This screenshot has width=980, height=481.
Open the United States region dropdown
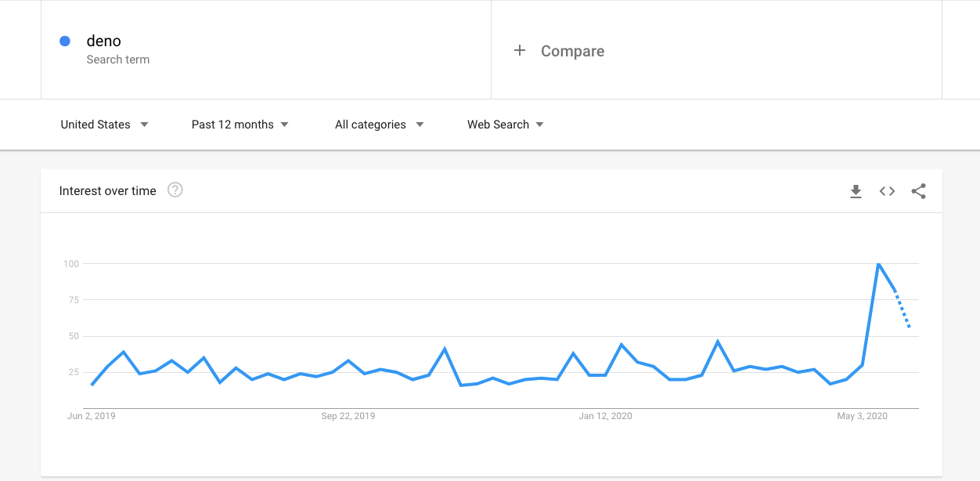coord(104,124)
